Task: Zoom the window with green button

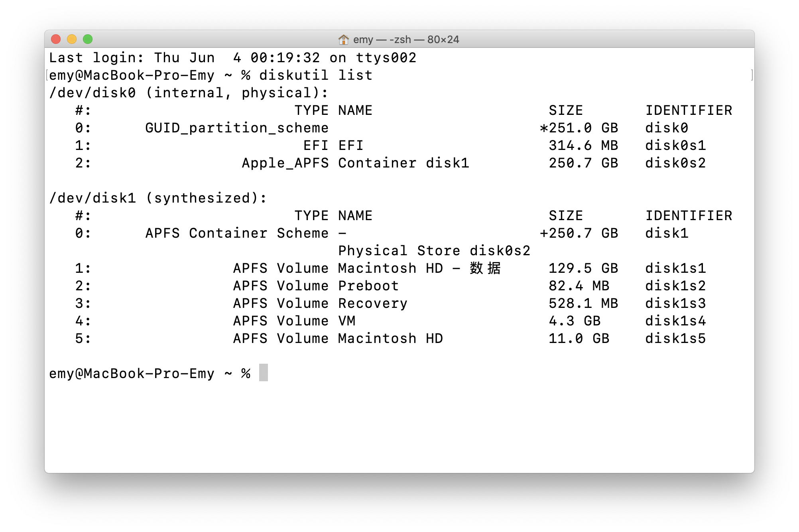Action: [x=88, y=39]
